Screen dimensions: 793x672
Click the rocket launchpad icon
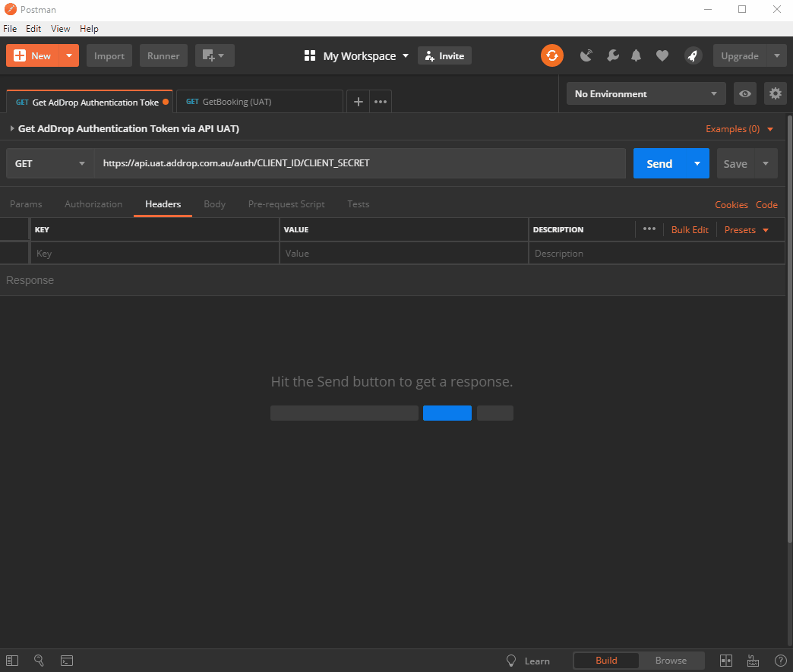[x=693, y=55]
